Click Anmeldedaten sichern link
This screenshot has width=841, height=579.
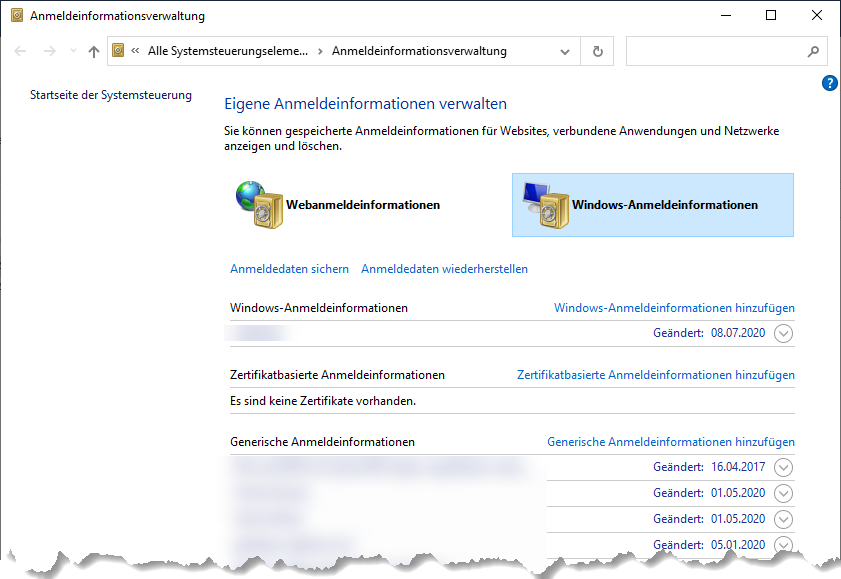(289, 269)
